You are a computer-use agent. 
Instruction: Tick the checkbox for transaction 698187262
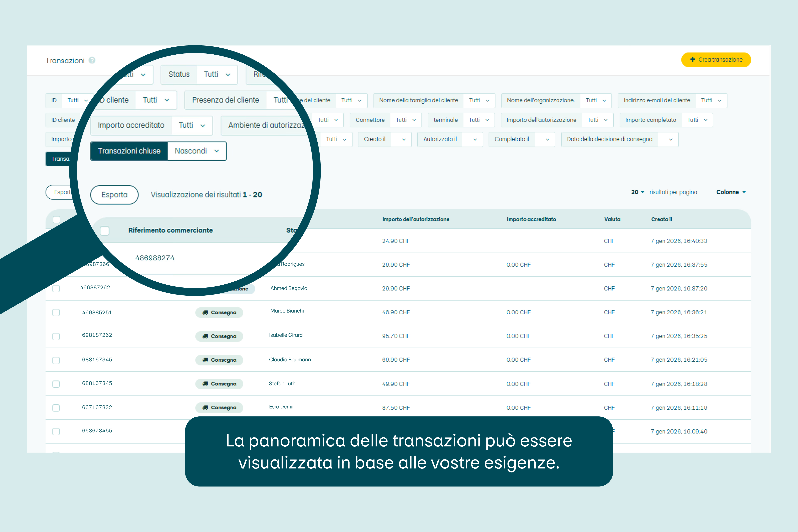(x=56, y=336)
